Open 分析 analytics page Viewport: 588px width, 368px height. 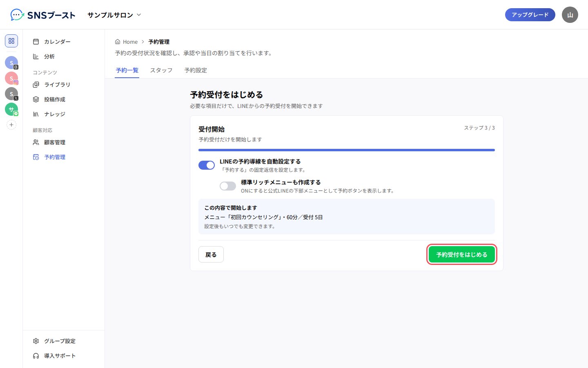64,56
